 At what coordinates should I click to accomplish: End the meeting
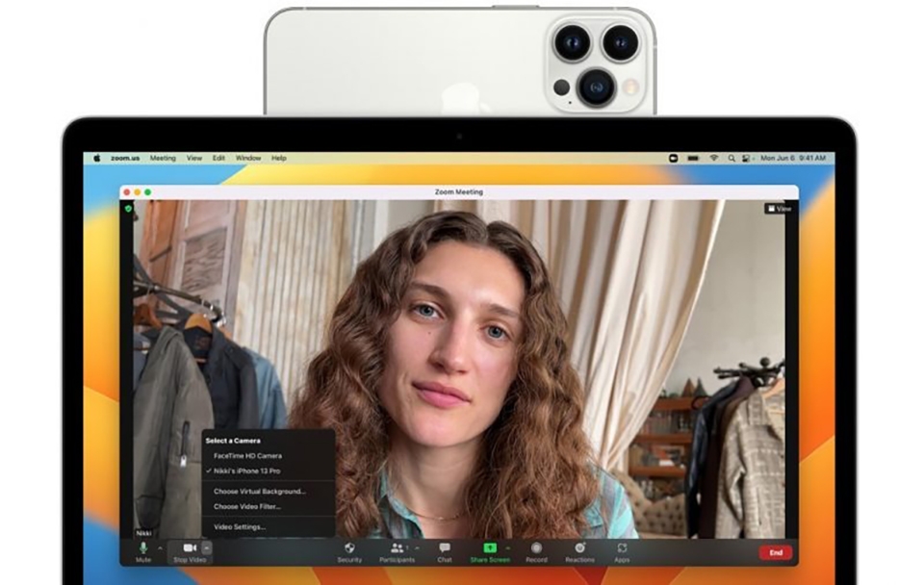(x=776, y=552)
